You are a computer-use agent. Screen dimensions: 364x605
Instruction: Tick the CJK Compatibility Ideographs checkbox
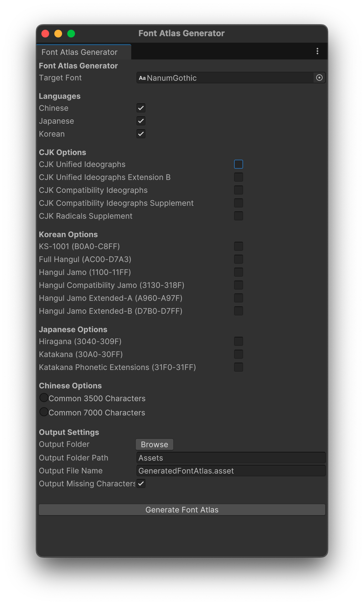239,190
